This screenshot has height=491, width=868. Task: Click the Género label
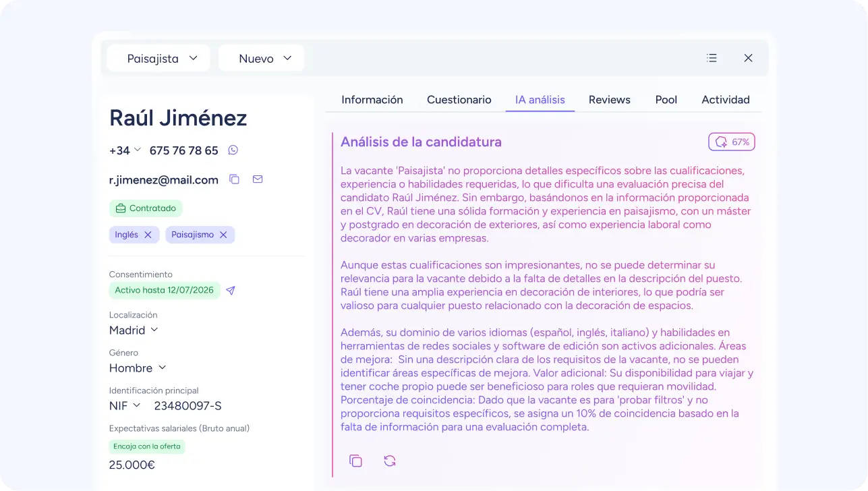[124, 353]
